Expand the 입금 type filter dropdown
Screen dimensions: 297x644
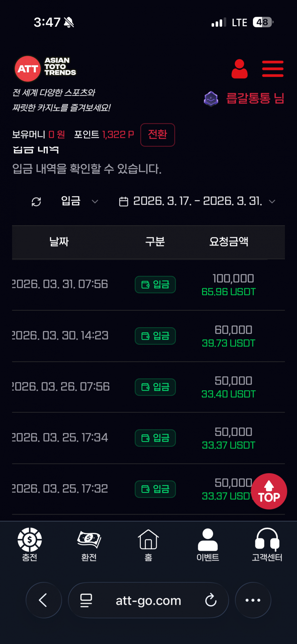pyautogui.click(x=80, y=201)
